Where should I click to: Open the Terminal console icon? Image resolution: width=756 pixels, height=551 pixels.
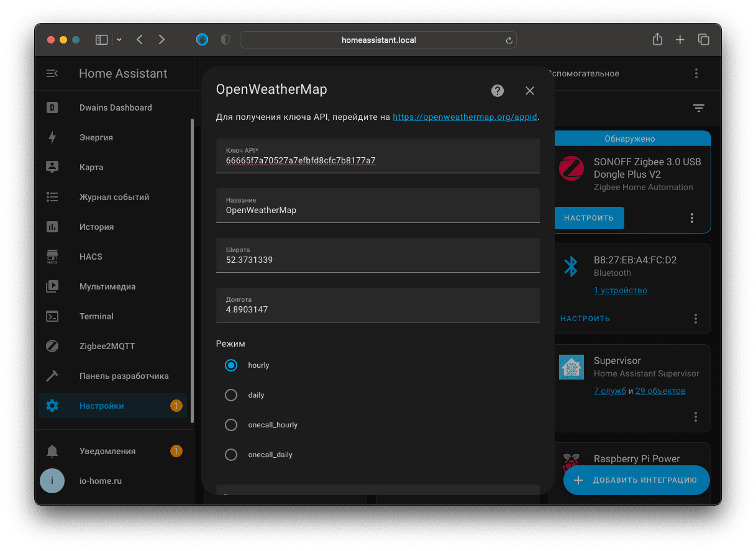pyautogui.click(x=52, y=316)
